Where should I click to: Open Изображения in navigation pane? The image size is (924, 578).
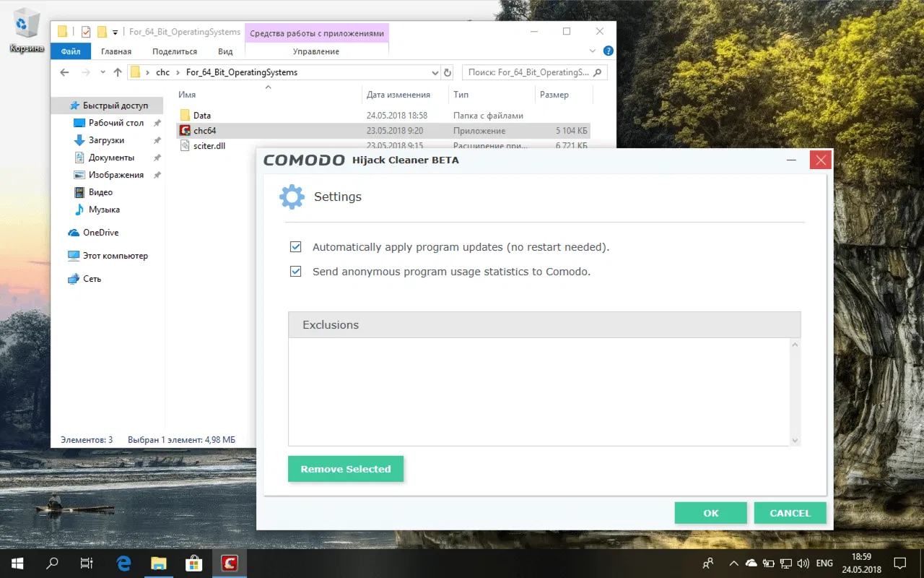click(115, 175)
